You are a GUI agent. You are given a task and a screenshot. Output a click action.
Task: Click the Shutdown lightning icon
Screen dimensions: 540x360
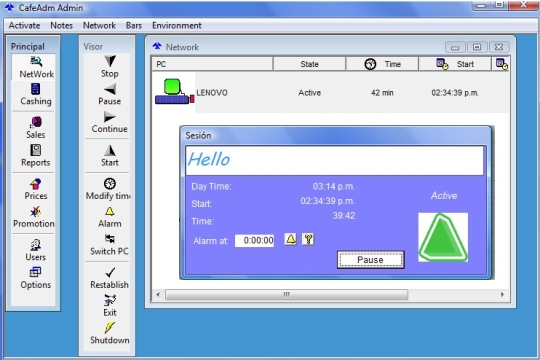[110, 328]
